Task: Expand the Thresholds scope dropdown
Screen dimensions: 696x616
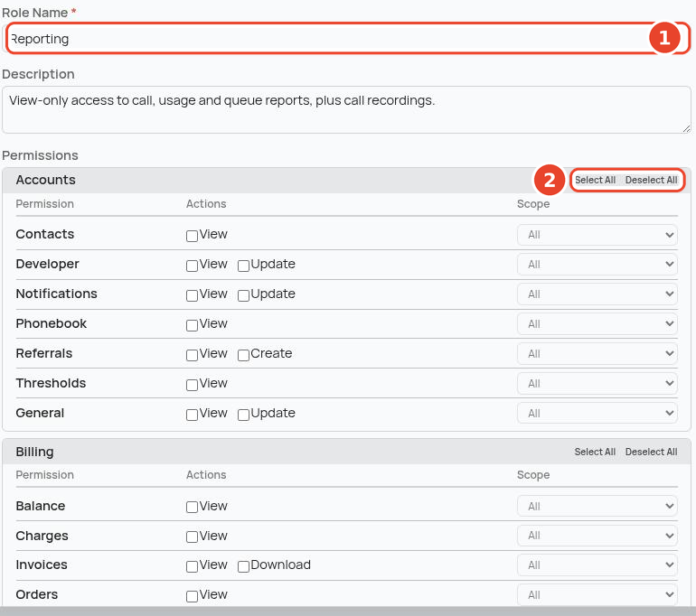Action: (x=597, y=383)
